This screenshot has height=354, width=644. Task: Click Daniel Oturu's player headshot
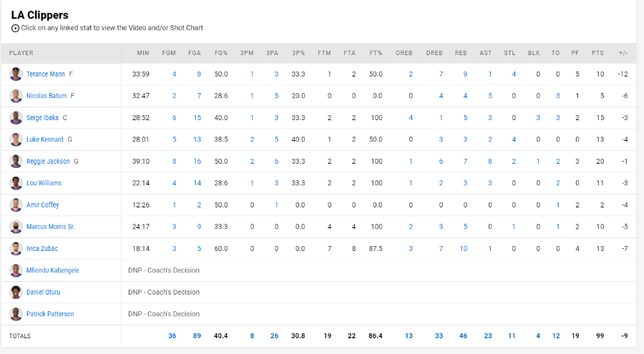(16, 292)
